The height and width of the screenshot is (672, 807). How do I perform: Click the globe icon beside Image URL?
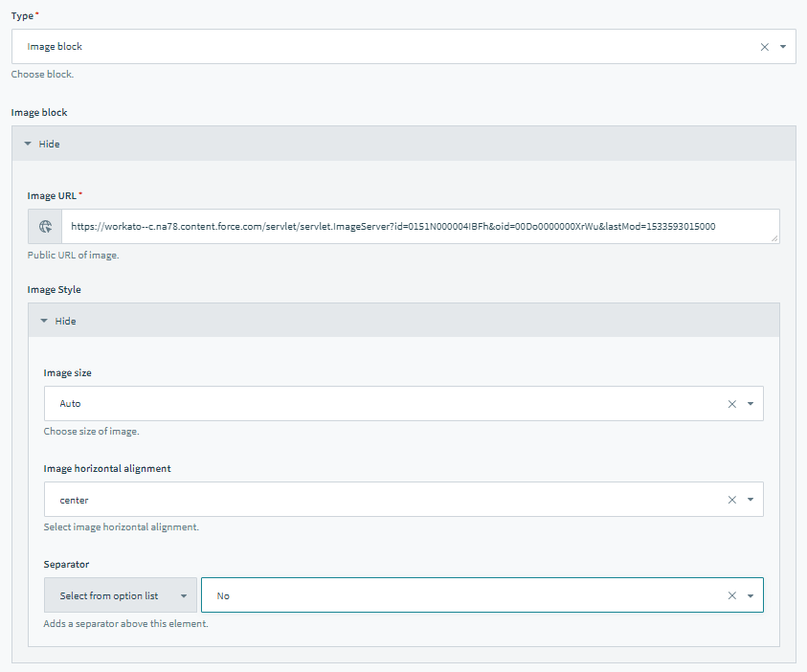[45, 227]
